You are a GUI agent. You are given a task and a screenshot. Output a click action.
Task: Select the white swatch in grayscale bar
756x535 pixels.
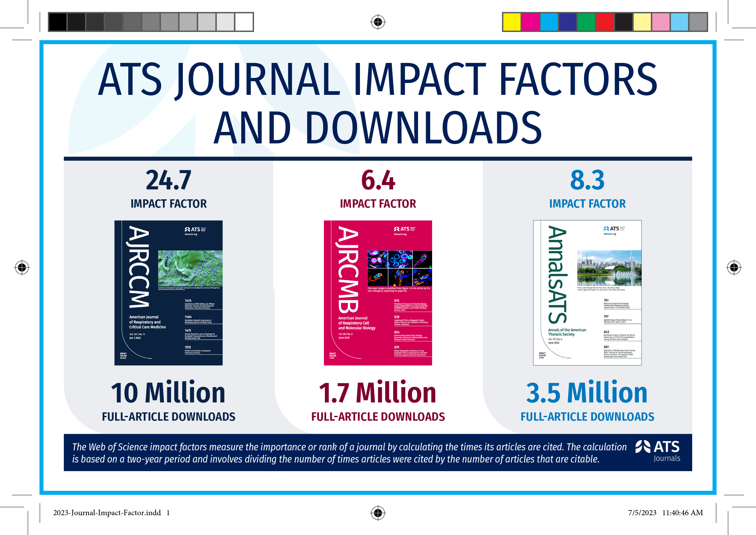pyautogui.click(x=244, y=22)
